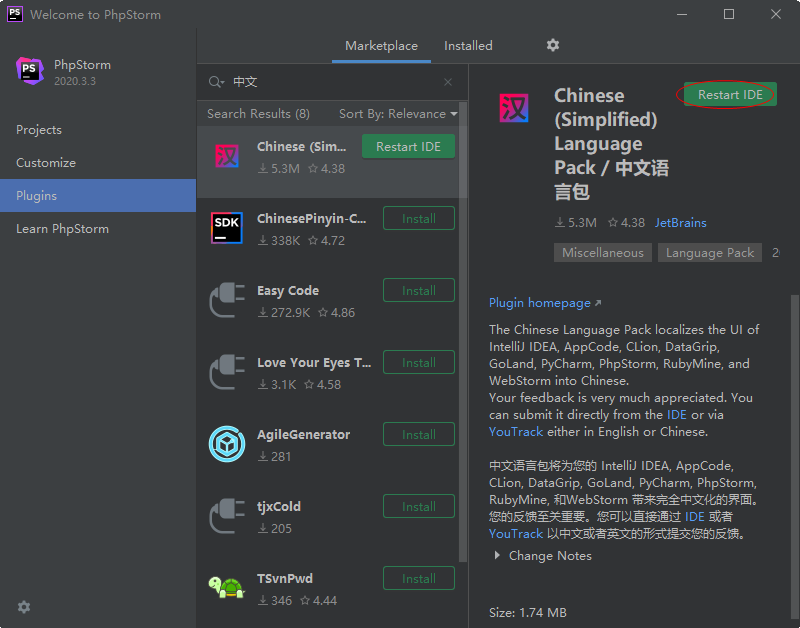Click Easy Code plug icon

coord(227,300)
